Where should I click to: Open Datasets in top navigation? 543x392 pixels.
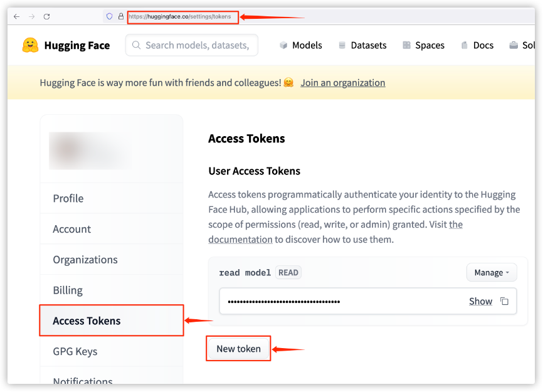[362, 45]
